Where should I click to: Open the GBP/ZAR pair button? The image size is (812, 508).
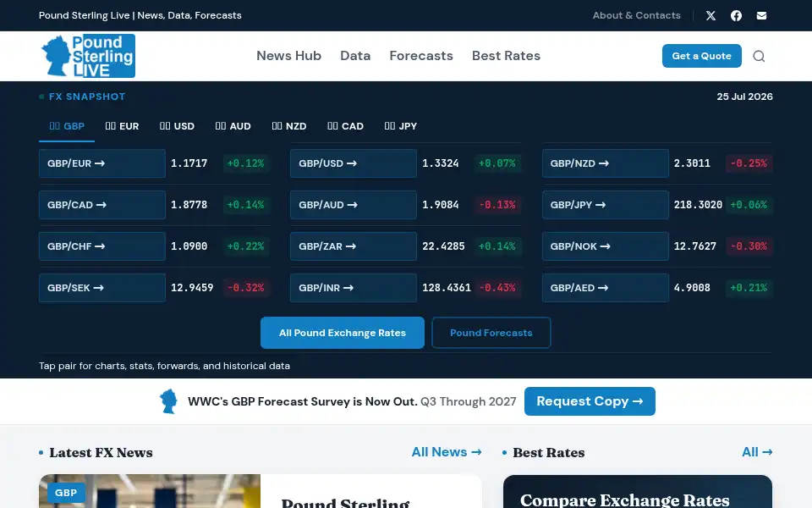click(354, 246)
